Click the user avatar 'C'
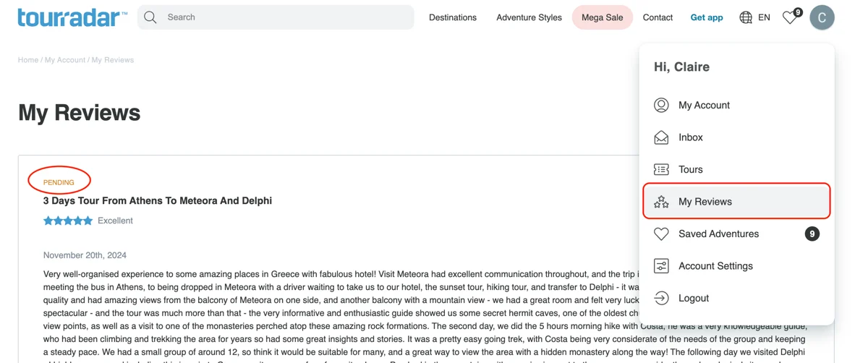The width and height of the screenshot is (868, 363). coord(822,17)
